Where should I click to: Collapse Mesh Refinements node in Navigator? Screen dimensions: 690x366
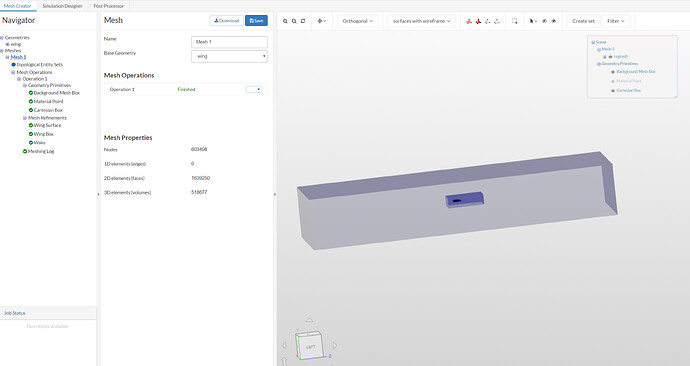25,118
